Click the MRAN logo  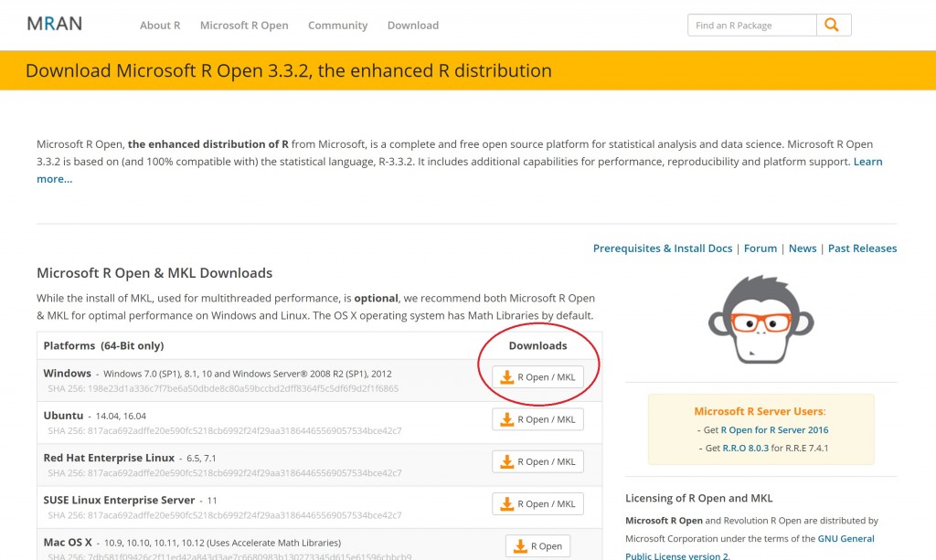coord(54,24)
